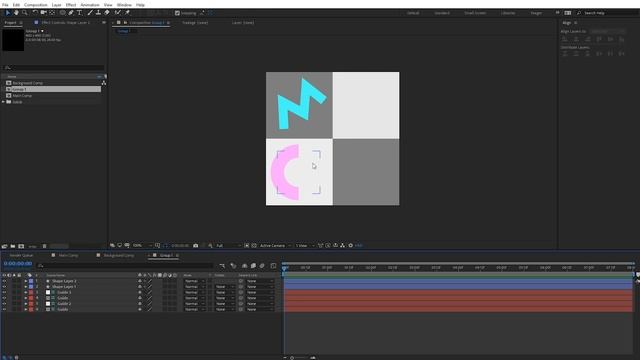Open the Layer menu
Viewport: 640px width, 360px height.
pyautogui.click(x=56, y=5)
